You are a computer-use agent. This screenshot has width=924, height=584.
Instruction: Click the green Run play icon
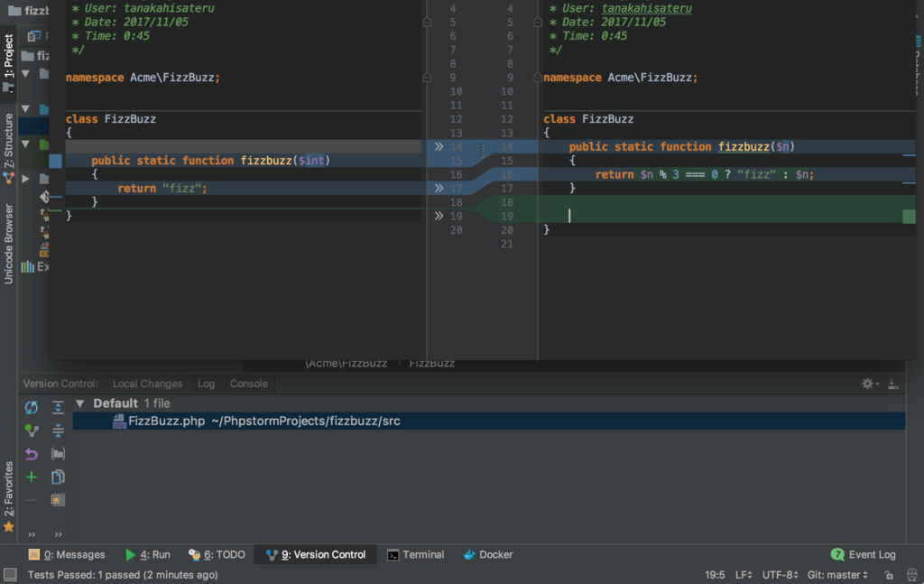coord(130,554)
